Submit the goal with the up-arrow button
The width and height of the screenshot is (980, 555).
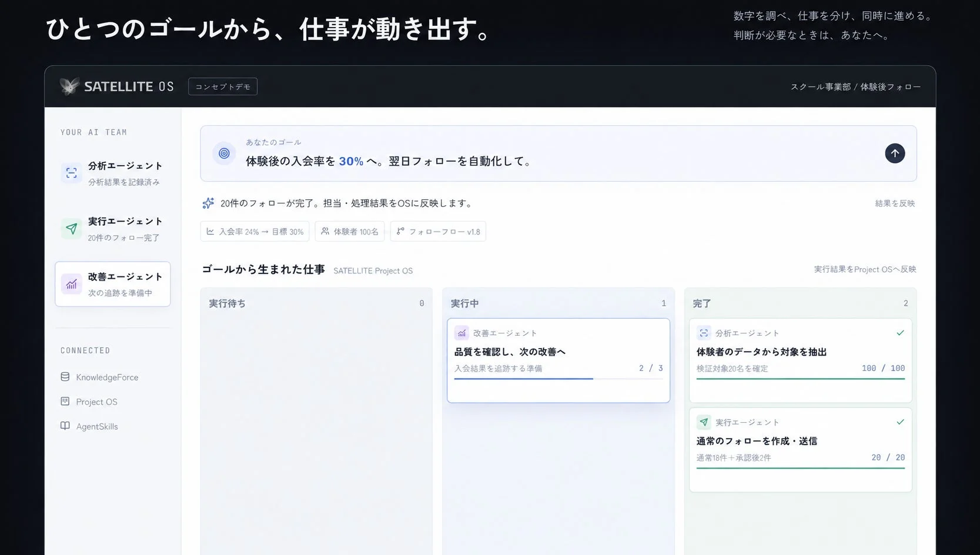(x=895, y=153)
